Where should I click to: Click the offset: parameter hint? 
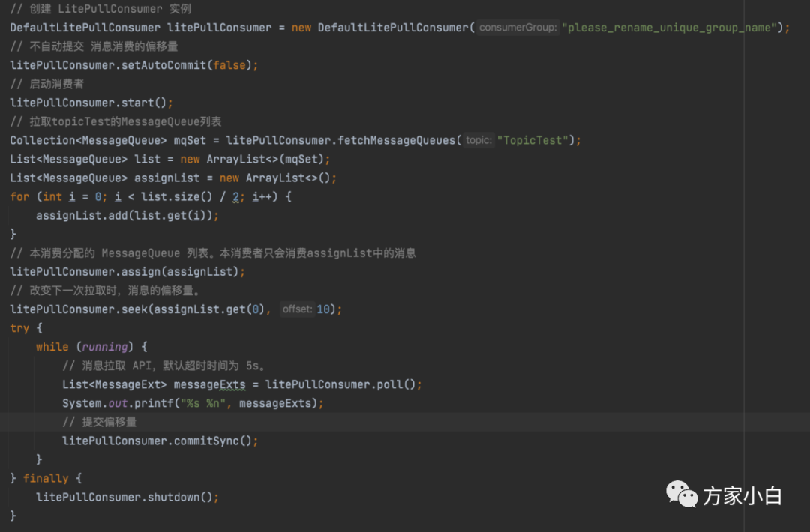(297, 309)
